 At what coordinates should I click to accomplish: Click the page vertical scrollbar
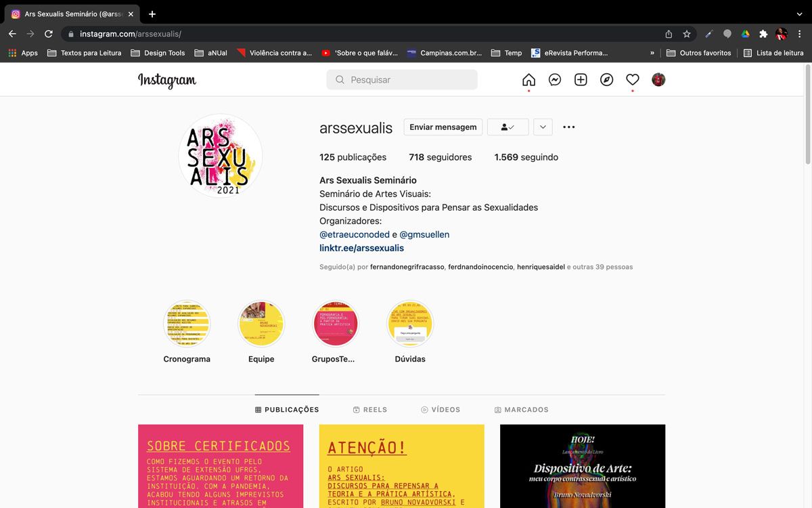[x=807, y=115]
